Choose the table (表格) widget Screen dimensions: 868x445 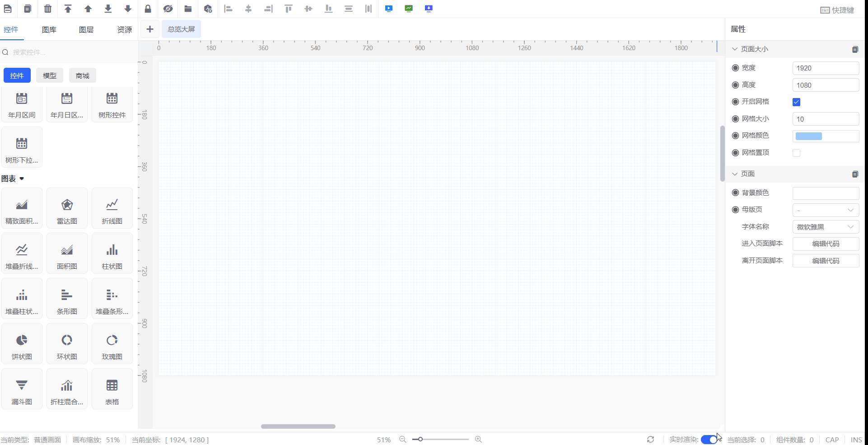click(x=112, y=389)
